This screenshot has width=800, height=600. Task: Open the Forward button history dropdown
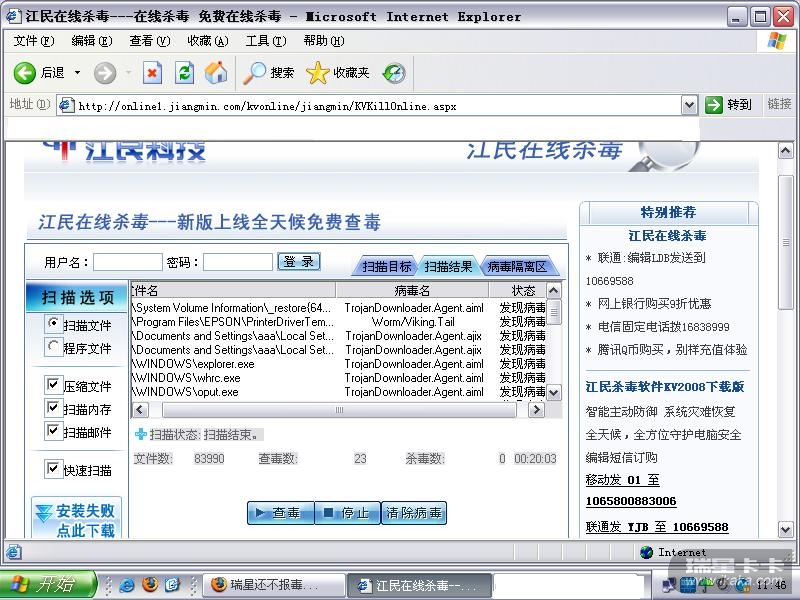point(128,73)
